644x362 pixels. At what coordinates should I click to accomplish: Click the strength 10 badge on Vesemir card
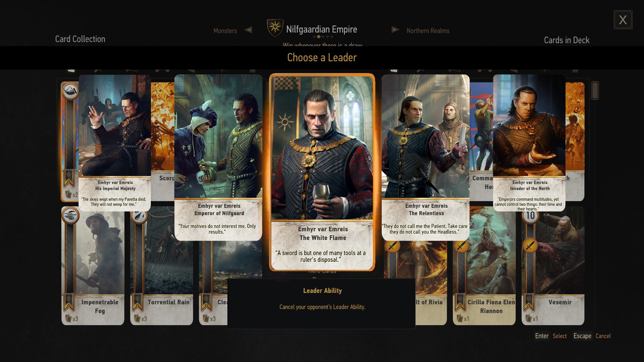[x=530, y=215]
